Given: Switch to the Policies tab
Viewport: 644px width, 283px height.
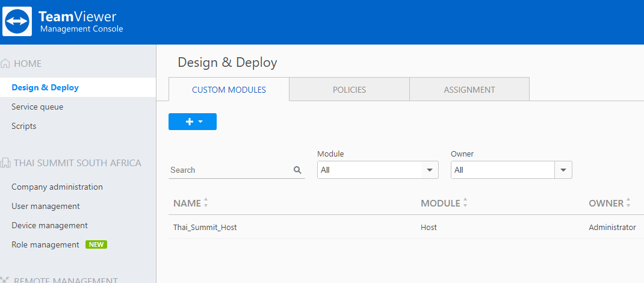Looking at the screenshot, I should point(349,90).
